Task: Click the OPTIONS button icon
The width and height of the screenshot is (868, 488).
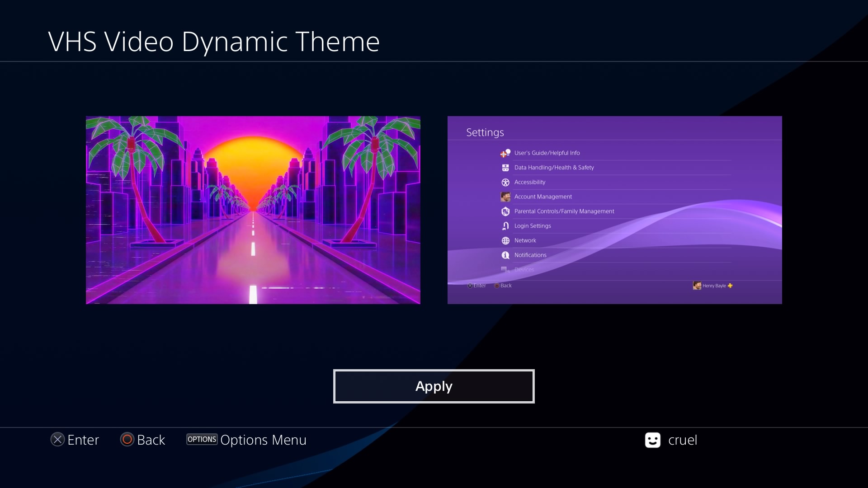Action: point(202,439)
